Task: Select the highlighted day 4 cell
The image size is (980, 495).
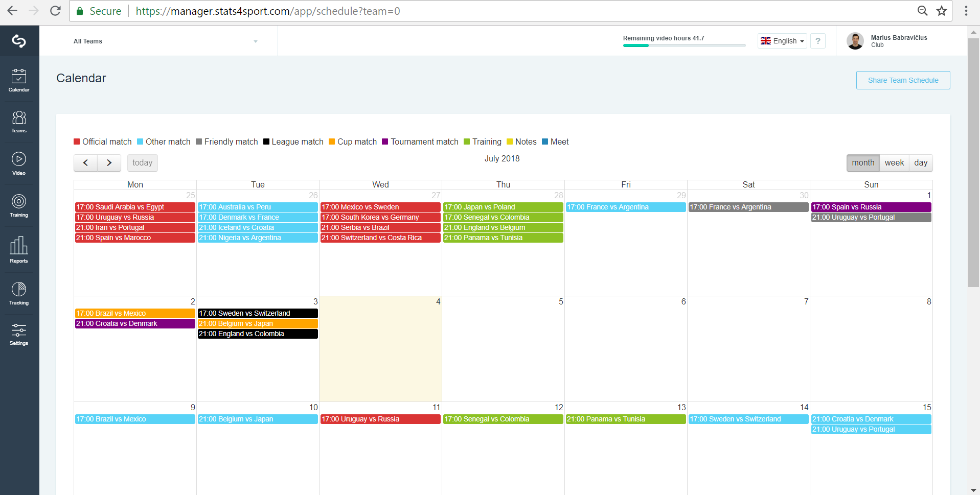Action: (380, 349)
